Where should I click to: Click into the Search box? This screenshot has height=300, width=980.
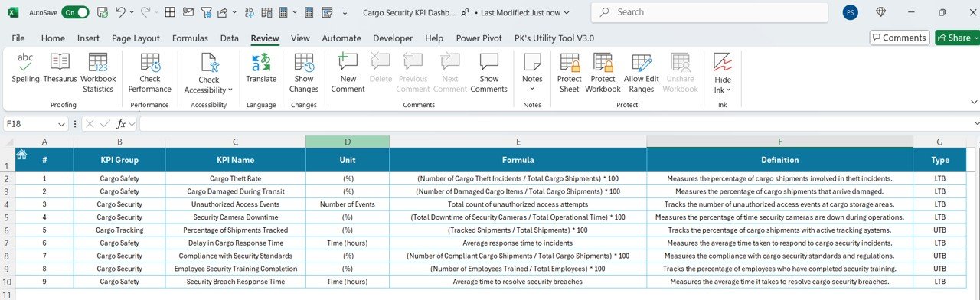pyautogui.click(x=710, y=12)
